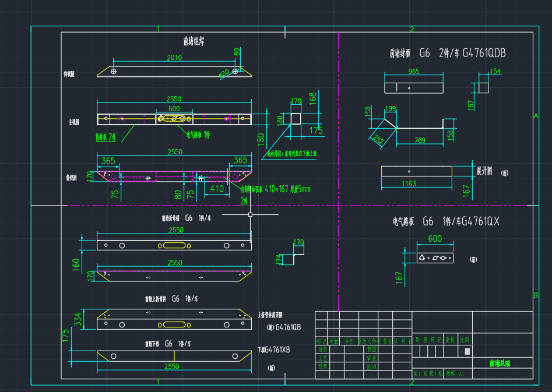Select the 334 height dimension
The width and height of the screenshot is (552, 392).
click(78, 319)
